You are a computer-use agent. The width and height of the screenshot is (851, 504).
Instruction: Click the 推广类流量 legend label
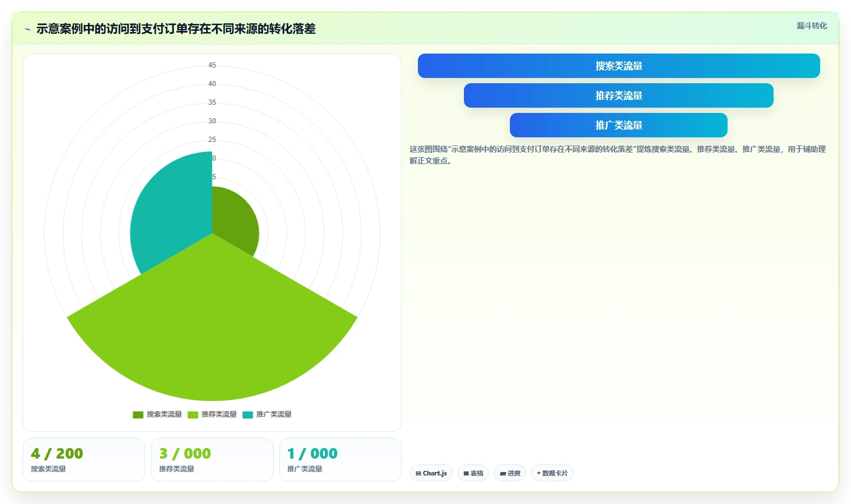[x=274, y=414]
